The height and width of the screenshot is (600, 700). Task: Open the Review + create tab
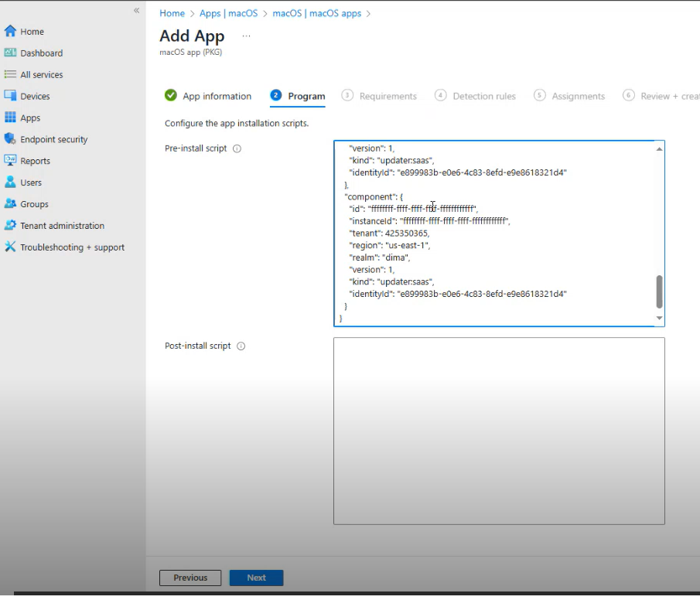(670, 96)
